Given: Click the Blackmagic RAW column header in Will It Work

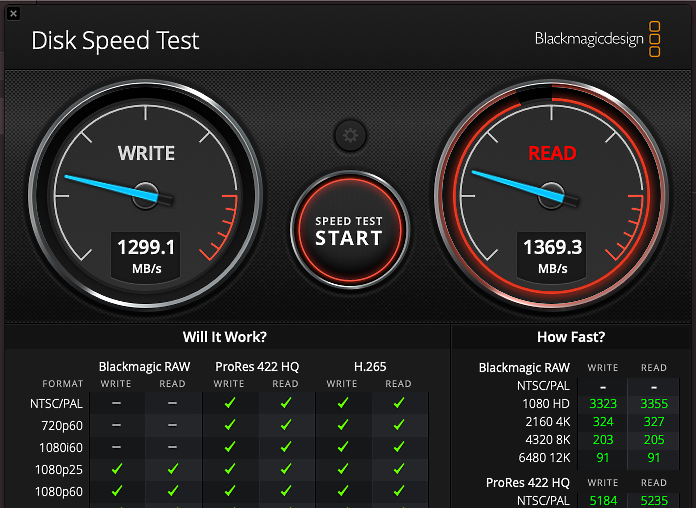Looking at the screenshot, I should pos(144,367).
